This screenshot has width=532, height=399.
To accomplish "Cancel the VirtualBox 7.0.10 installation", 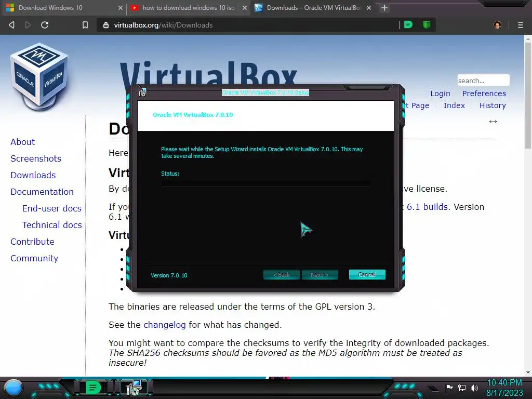I will (x=367, y=274).
